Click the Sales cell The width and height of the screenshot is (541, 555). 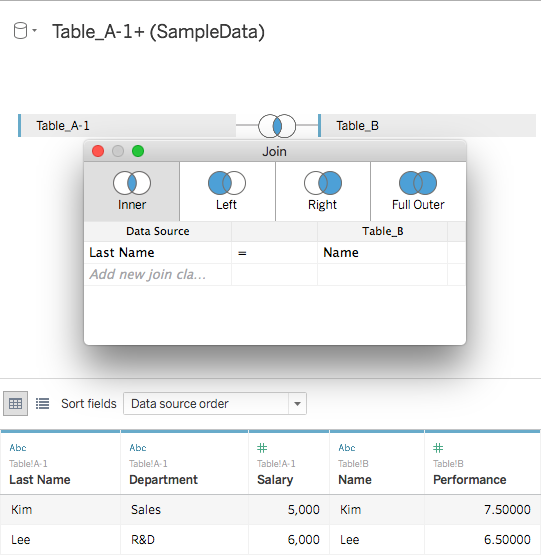click(184, 510)
